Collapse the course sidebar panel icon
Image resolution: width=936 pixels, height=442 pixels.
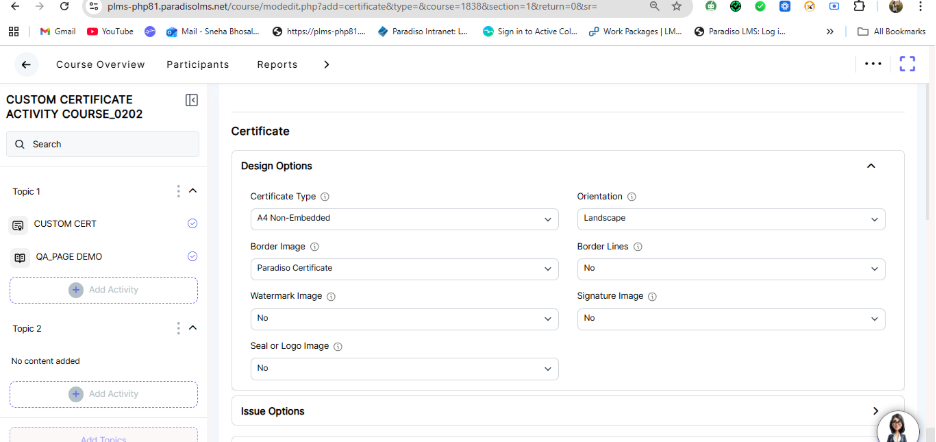pyautogui.click(x=192, y=100)
